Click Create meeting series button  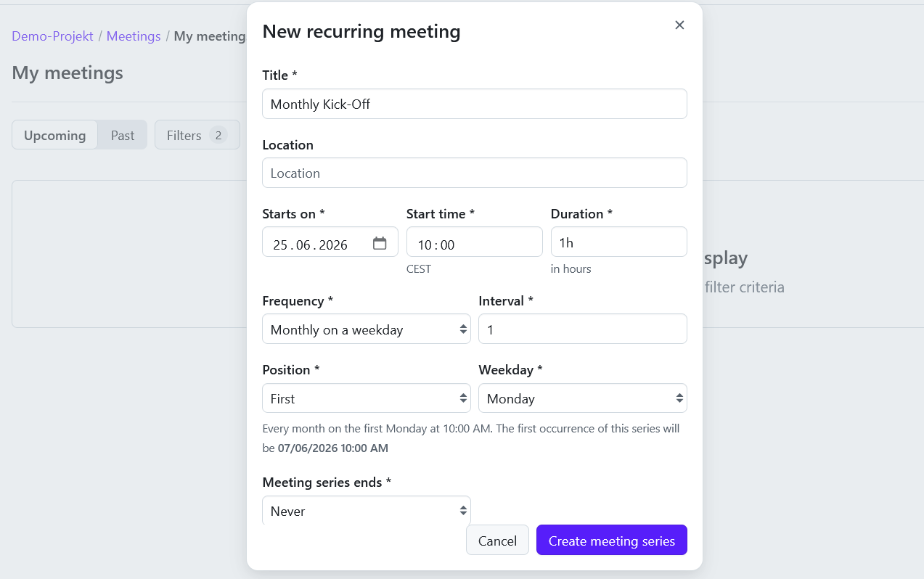click(x=612, y=540)
